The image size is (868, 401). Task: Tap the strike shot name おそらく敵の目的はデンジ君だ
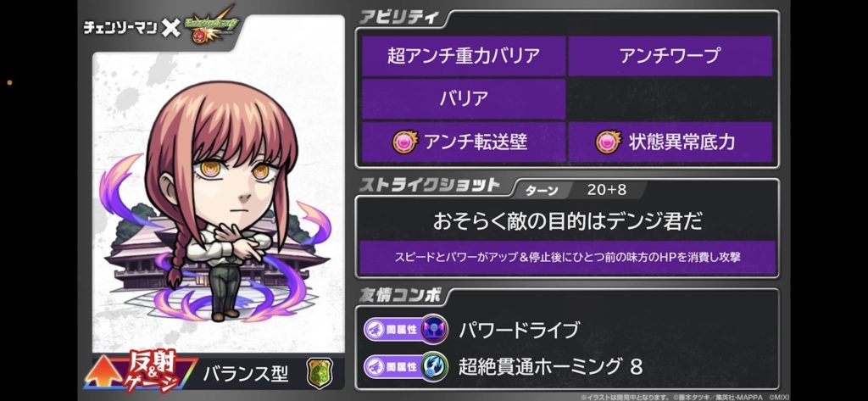tap(567, 220)
